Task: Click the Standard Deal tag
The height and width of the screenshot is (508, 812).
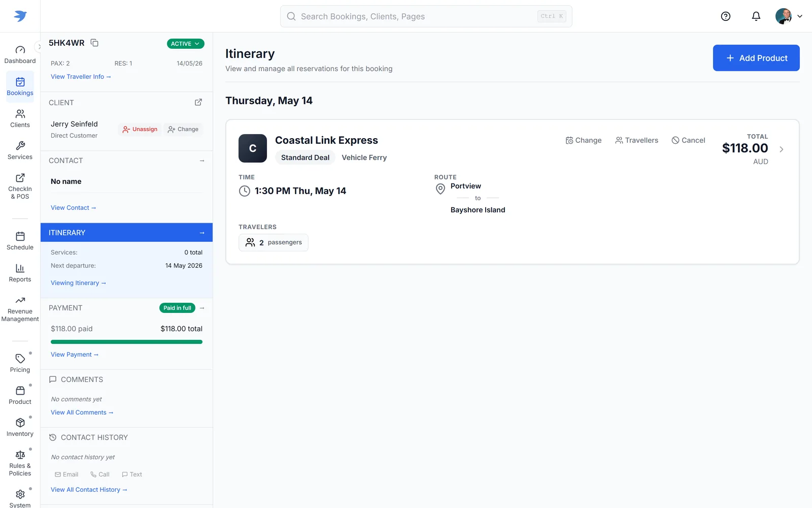Action: (305, 157)
